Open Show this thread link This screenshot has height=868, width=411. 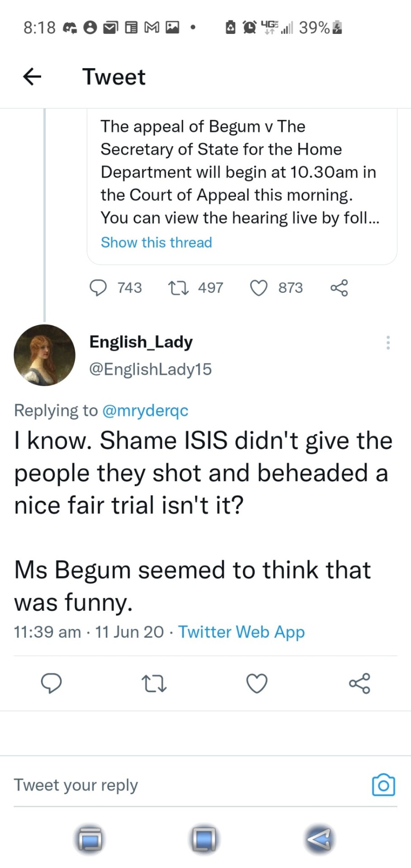[156, 242]
